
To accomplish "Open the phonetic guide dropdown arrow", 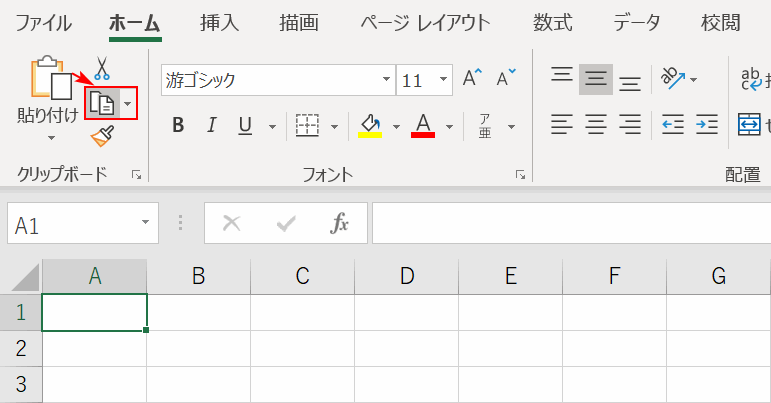I will (511, 127).
